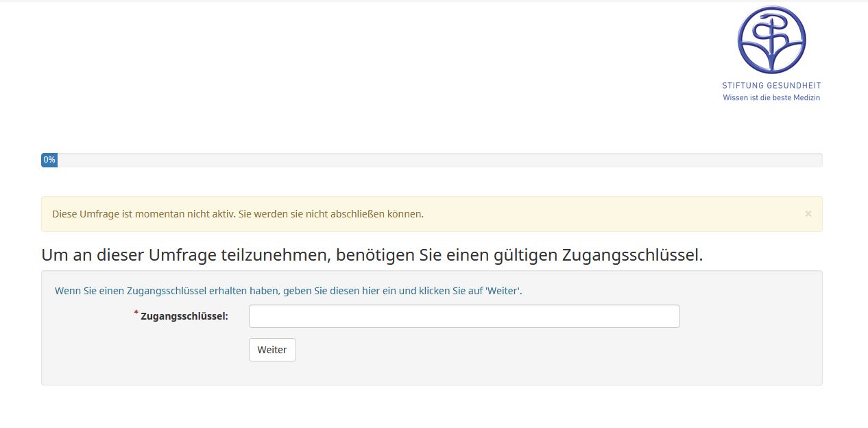Click the word 'Umfrage' in the heading
This screenshot has width=868, height=428.
pyautogui.click(x=183, y=255)
